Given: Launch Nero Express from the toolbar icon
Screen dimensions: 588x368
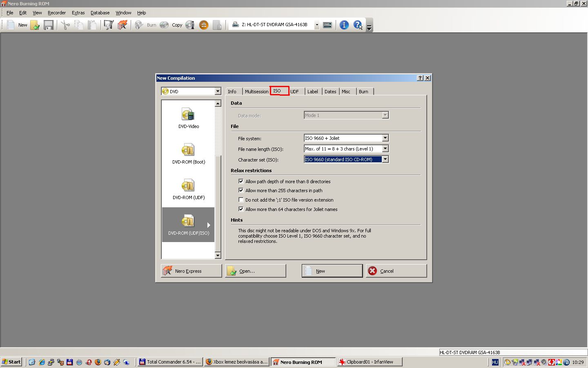Looking at the screenshot, I should [x=122, y=25].
